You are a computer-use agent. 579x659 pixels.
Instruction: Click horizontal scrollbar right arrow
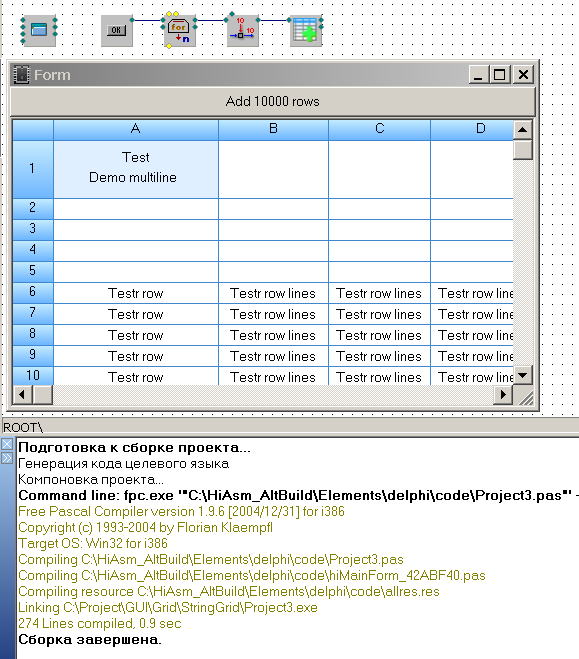pyautogui.click(x=503, y=395)
